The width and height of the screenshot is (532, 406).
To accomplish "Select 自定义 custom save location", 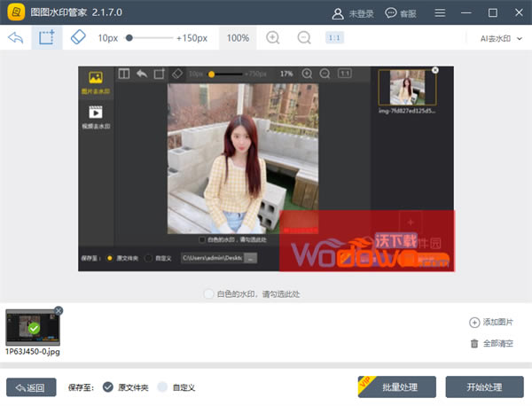I will tap(162, 386).
